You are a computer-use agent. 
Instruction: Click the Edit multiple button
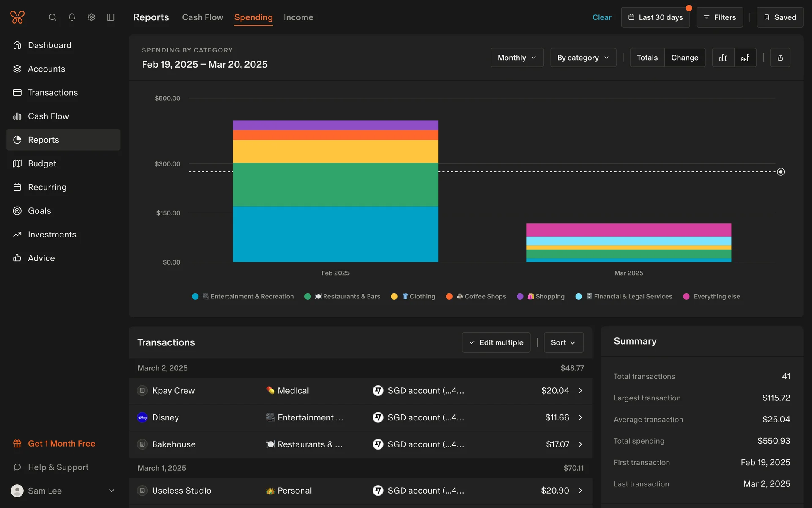pos(496,342)
